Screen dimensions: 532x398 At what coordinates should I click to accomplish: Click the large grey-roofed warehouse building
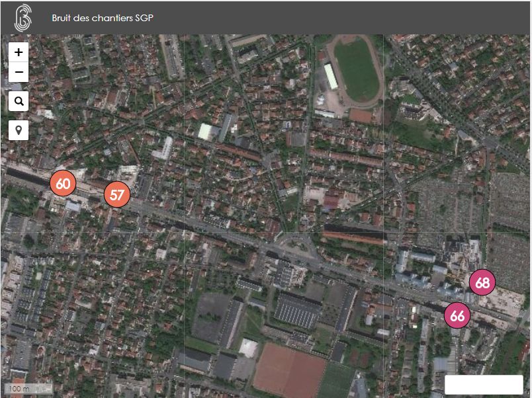298,311
